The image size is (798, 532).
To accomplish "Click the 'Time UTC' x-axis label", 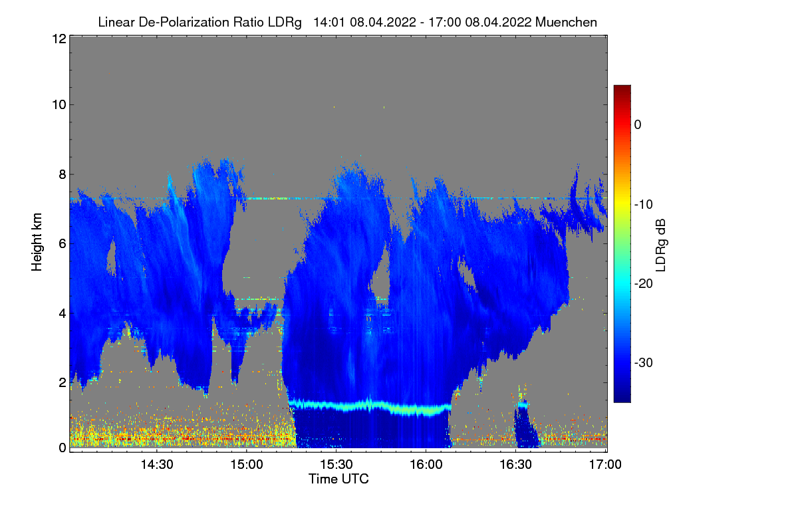I will pyautogui.click(x=338, y=479).
